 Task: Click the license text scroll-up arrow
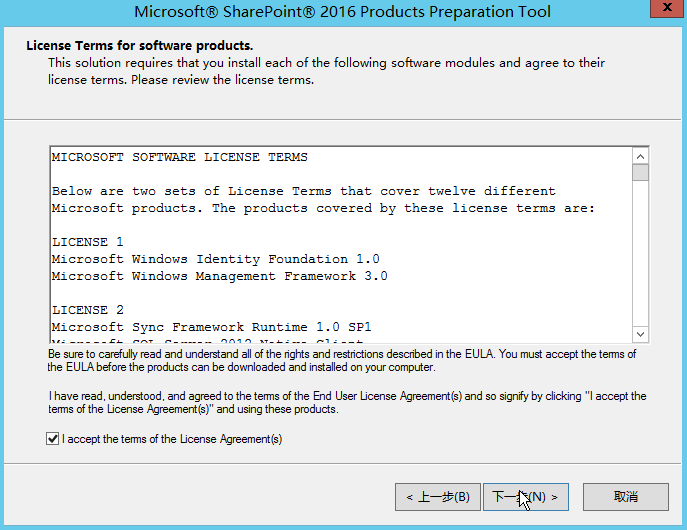point(640,156)
